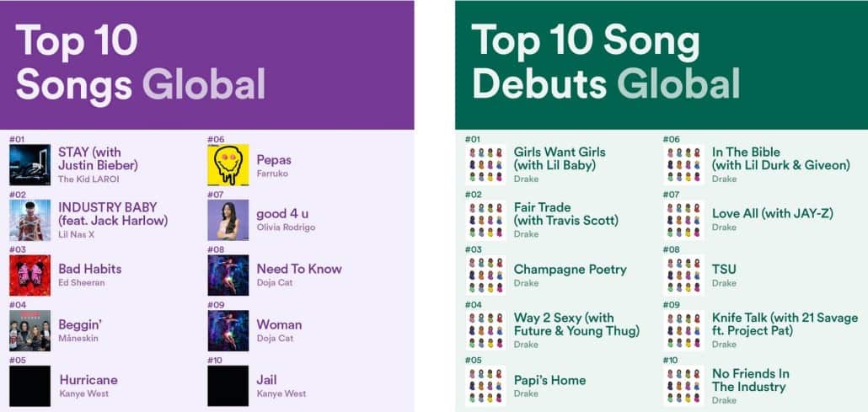Open the Girls Want Girls emoji cover

point(485,165)
